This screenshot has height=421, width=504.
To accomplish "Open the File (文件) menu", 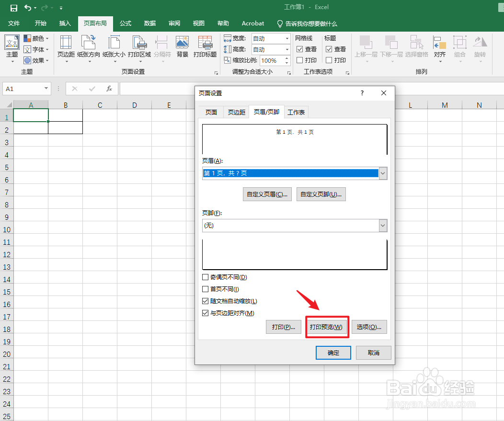I will pos(14,23).
